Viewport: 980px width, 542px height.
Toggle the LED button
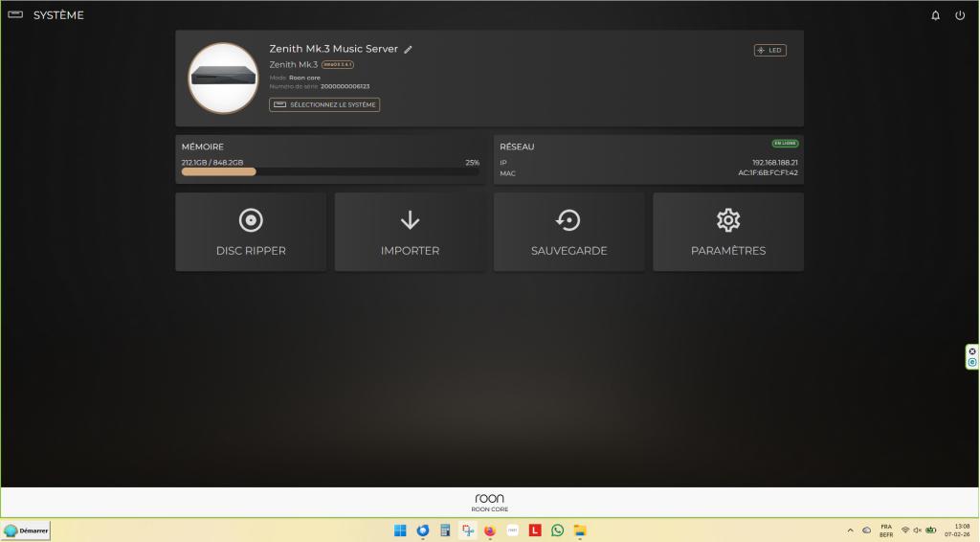(x=770, y=51)
